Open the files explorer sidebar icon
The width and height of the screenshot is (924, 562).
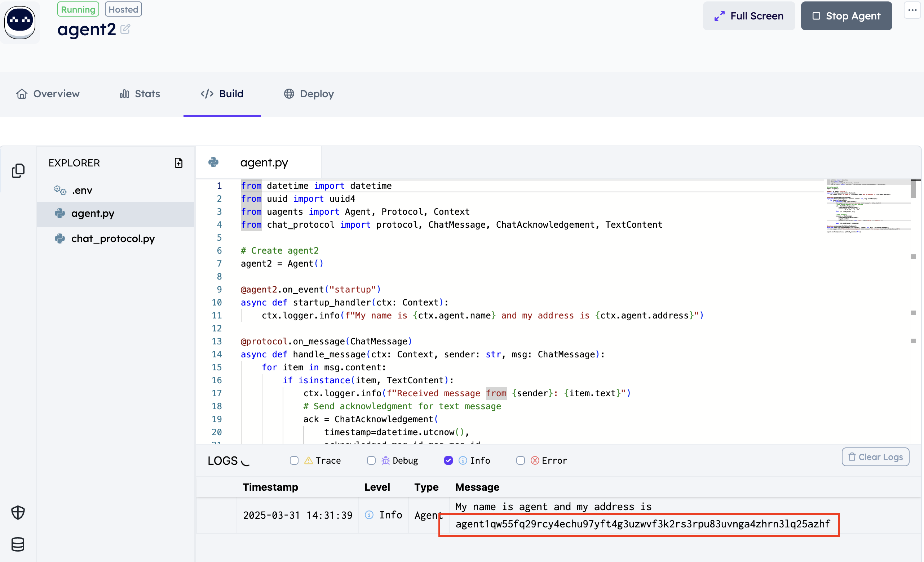pyautogui.click(x=18, y=171)
